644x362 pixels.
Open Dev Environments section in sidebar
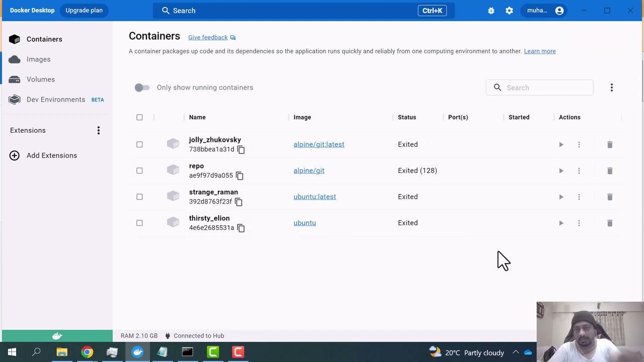(56, 100)
